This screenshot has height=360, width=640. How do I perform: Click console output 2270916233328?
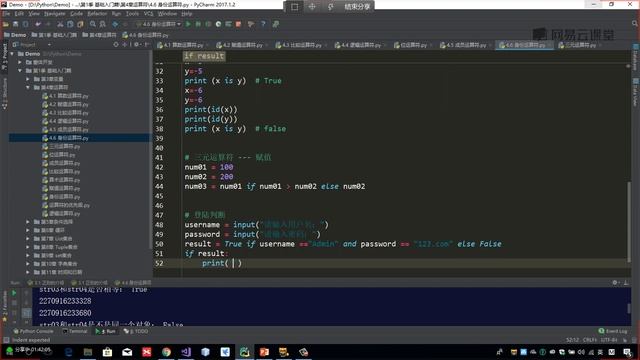(65, 301)
